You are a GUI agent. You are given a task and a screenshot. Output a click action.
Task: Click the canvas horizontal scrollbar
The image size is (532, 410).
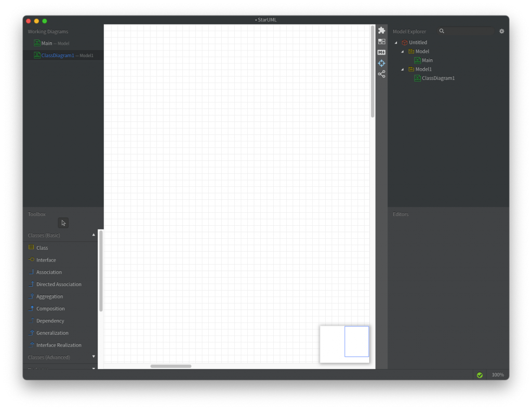(x=170, y=366)
